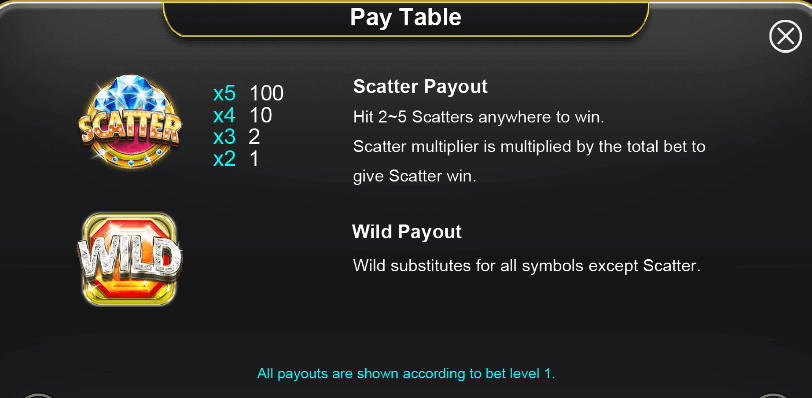The image size is (812, 398).
Task: Click the cyan x2 multiplier label
Action: 224,159
